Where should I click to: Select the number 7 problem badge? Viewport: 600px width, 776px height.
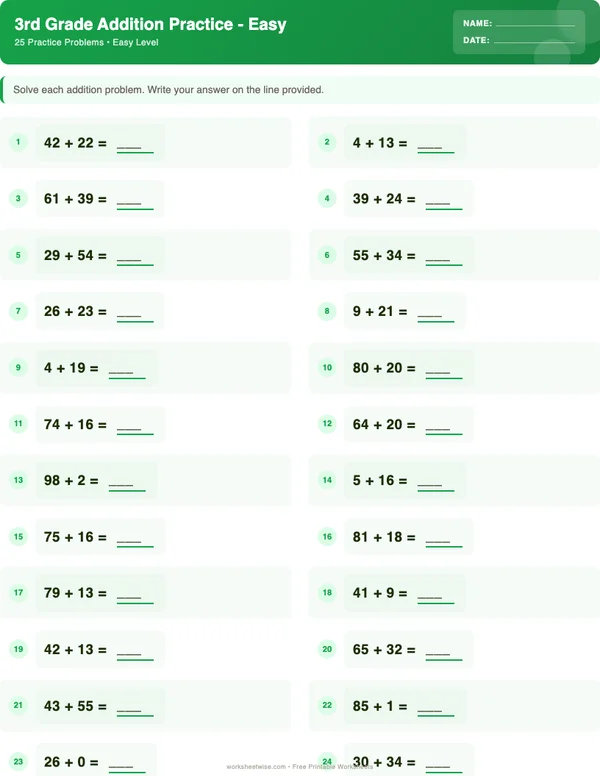click(x=18, y=312)
